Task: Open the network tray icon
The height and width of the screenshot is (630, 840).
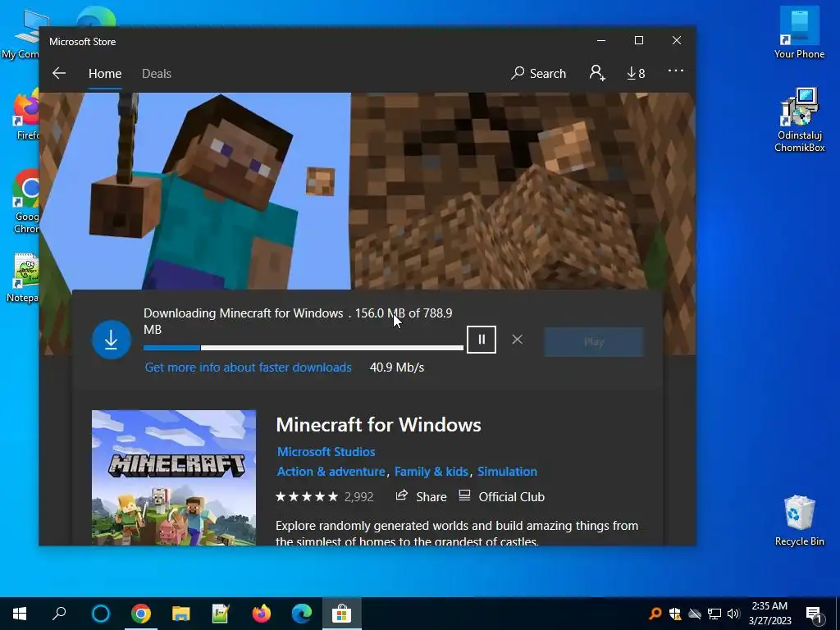Action: tap(714, 614)
